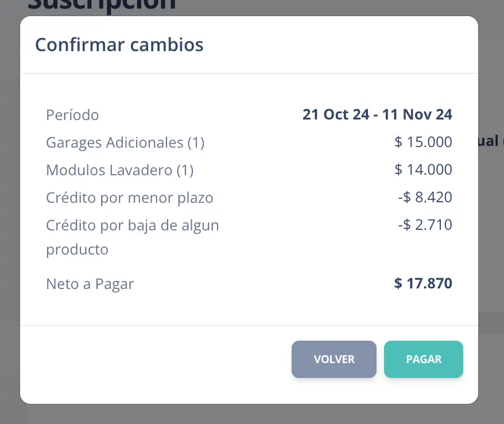Select the 'Confirmar cambios' dialog title
Viewport: 504px width, 424px height.
pos(119,44)
